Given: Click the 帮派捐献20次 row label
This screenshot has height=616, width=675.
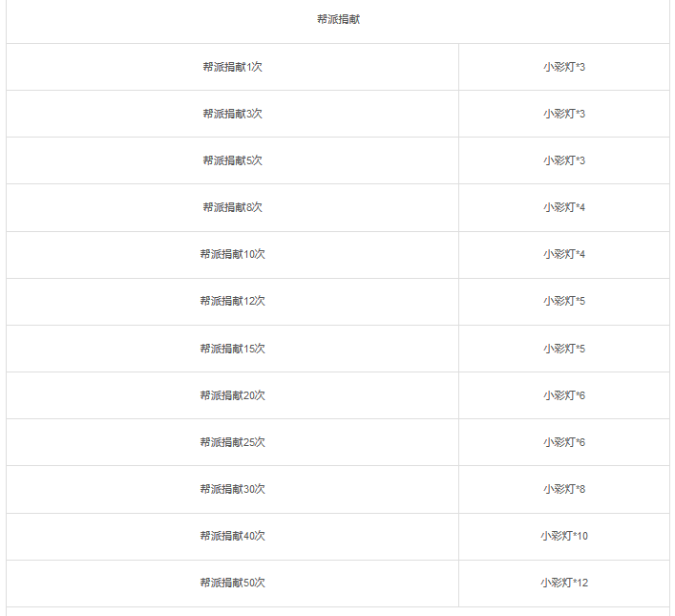Looking at the screenshot, I should pyautogui.click(x=232, y=395).
